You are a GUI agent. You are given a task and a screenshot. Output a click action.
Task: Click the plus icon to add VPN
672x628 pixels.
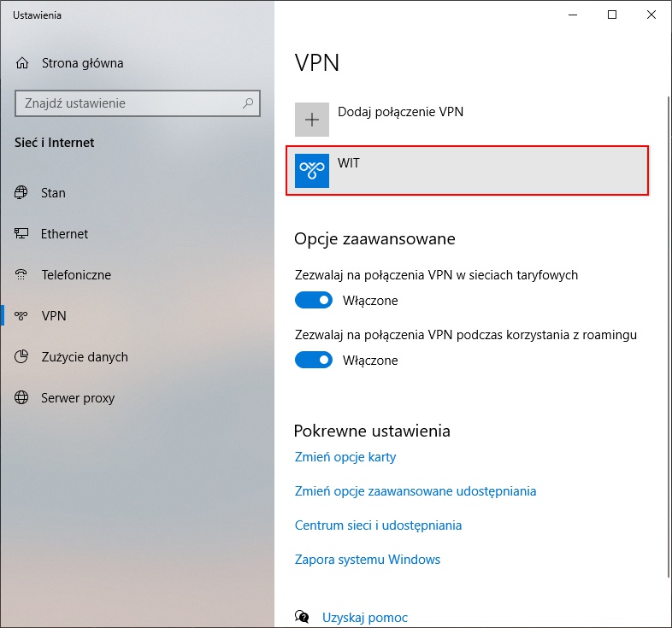[312, 120]
